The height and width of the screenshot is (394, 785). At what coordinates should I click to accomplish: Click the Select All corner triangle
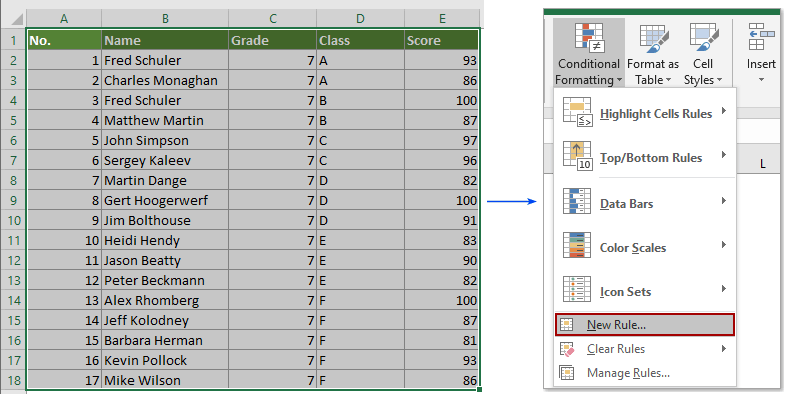pos(16,19)
